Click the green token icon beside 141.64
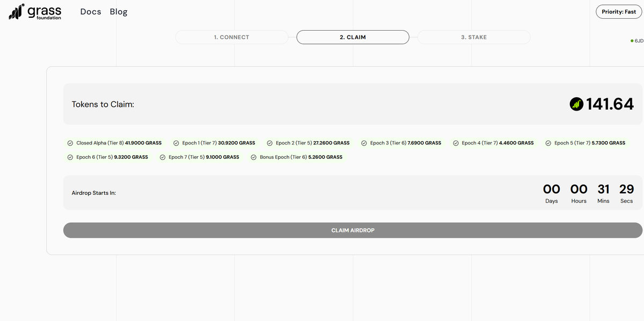644x321 pixels. click(x=576, y=104)
